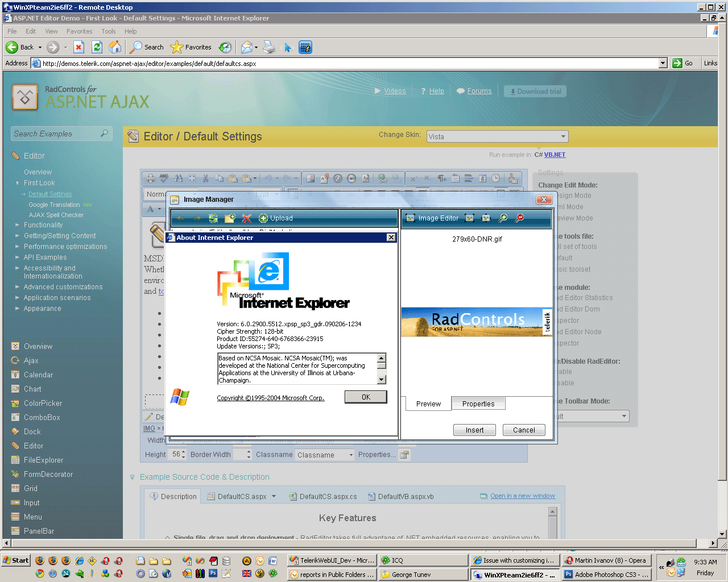
Task: Open the Copyright Microsoft Corp. link
Action: tap(271, 398)
